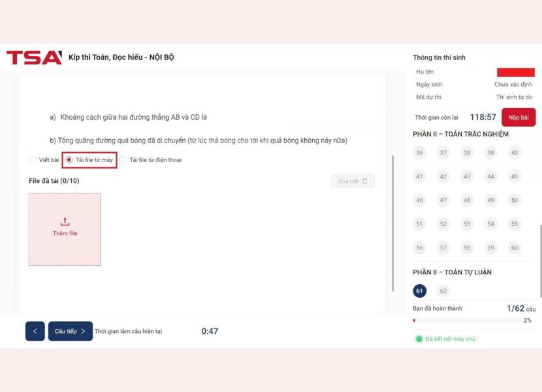Image resolution: width=542 pixels, height=392 pixels.
Task: Select question 57 in the grid
Action: [443, 248]
